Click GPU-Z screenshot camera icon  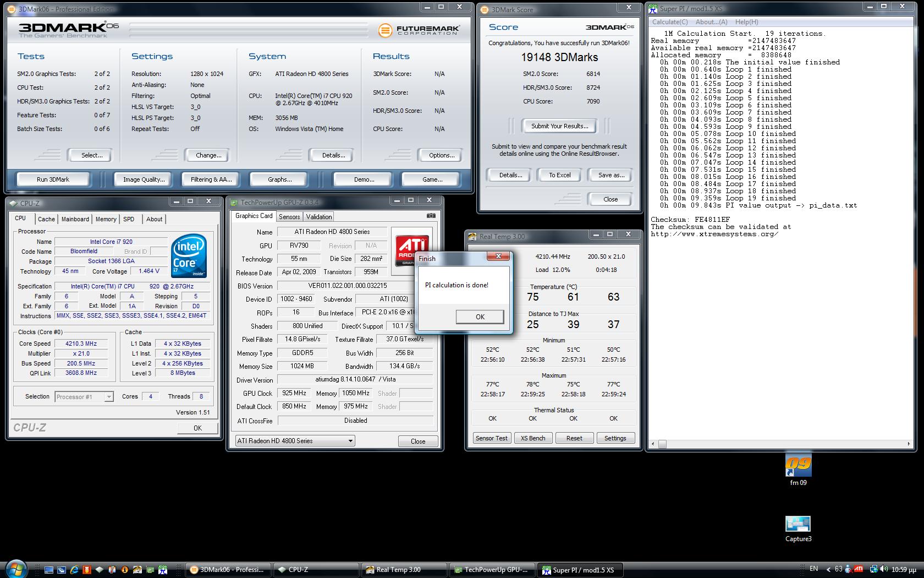click(x=431, y=216)
